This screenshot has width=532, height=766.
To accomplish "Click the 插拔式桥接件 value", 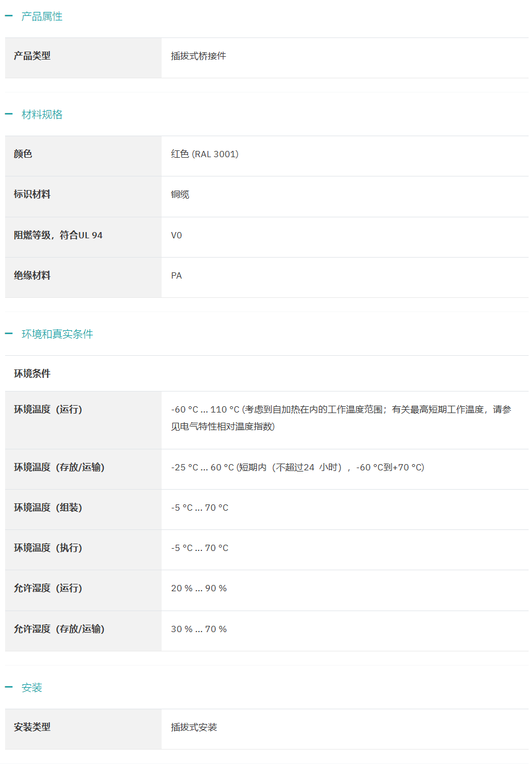I will (x=199, y=56).
